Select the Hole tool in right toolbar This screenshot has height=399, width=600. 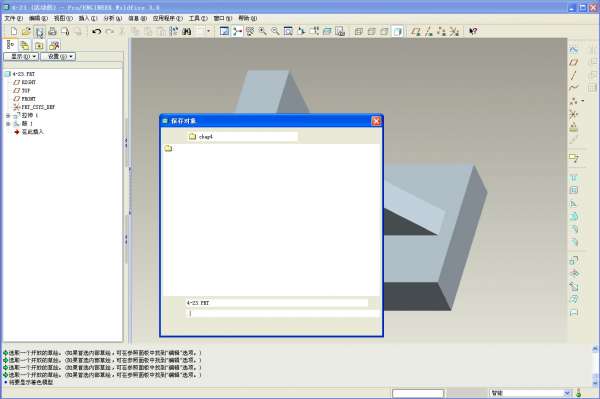coord(573,178)
